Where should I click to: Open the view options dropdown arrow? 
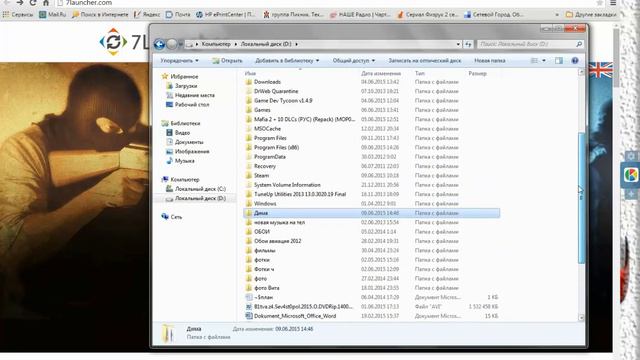click(x=544, y=60)
